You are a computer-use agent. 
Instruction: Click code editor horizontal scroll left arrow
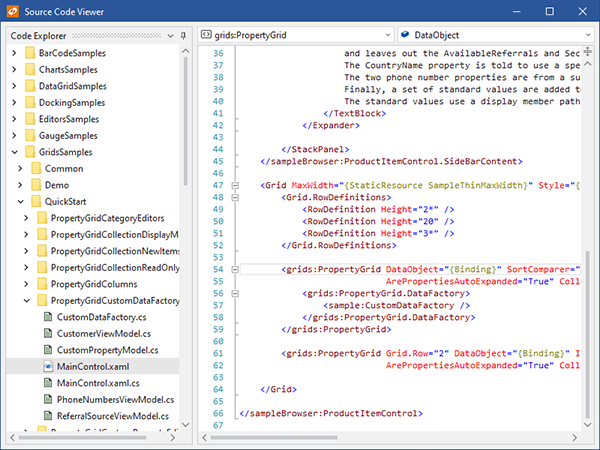pos(204,437)
